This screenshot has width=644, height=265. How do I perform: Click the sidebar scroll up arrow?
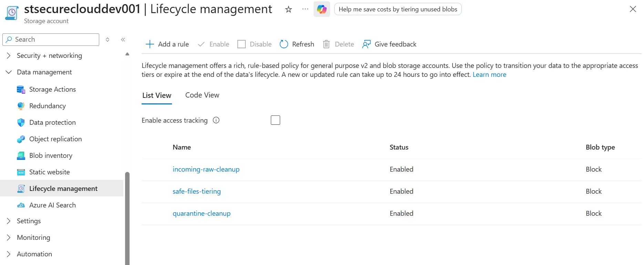127,54
